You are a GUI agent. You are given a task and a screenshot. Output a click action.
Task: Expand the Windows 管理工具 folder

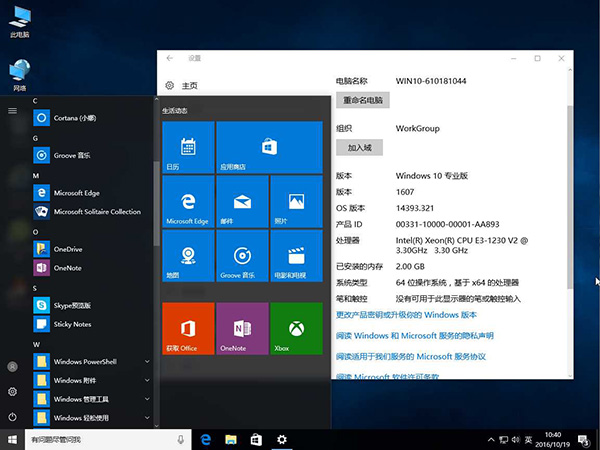pos(81,399)
